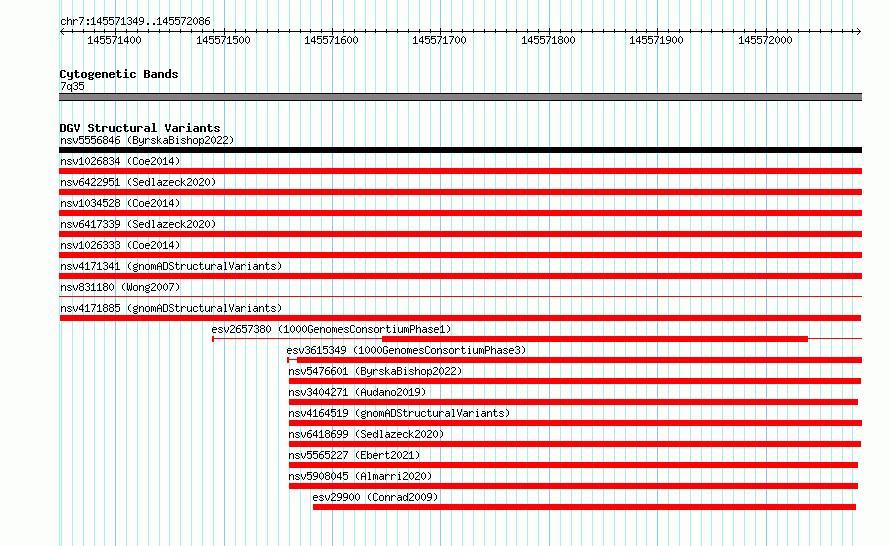
Task: Open variant label esv2657380 (1000GenomesConsortiumPhase1)
Action: [331, 329]
